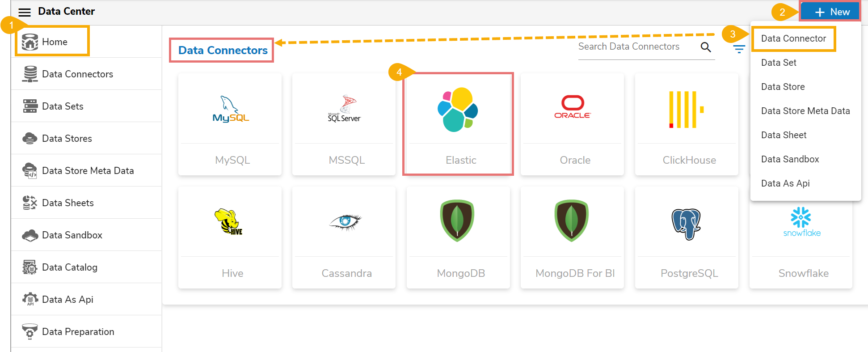
Task: Go to Home in sidebar
Action: [54, 42]
